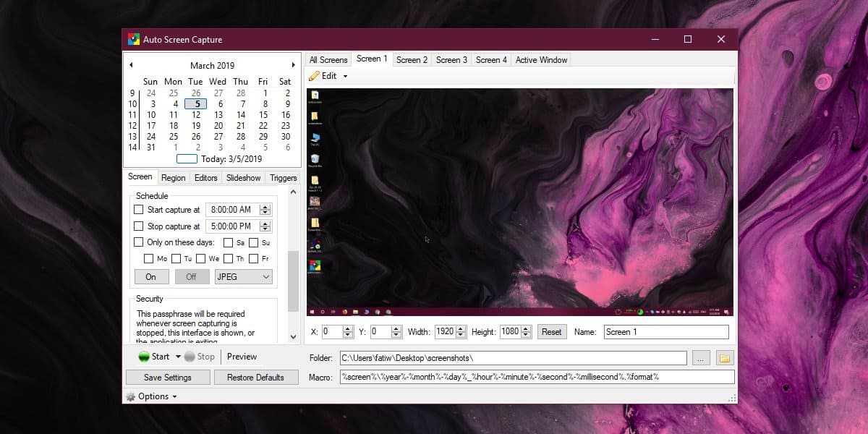868x434 pixels.
Task: Switch to the Screen 2 tab
Action: (412, 60)
